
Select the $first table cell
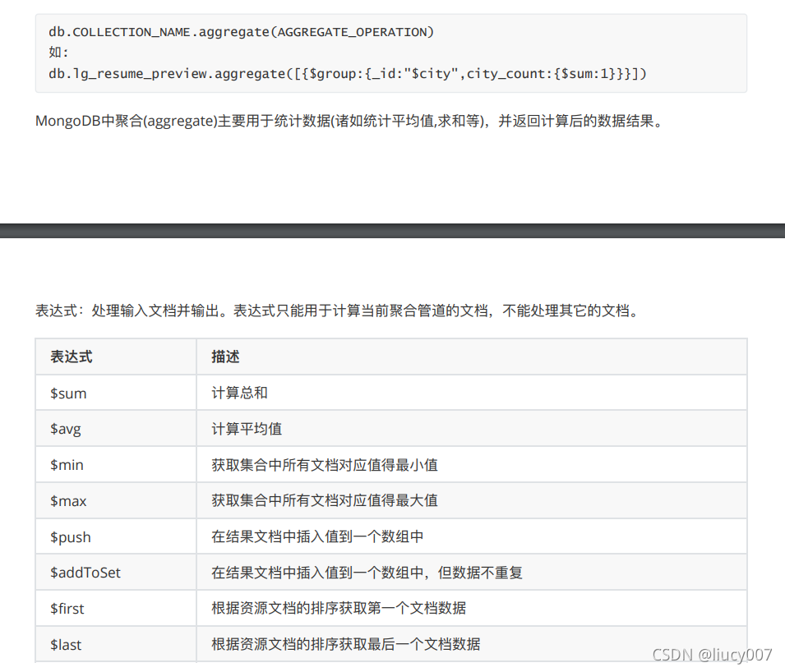[116, 609]
